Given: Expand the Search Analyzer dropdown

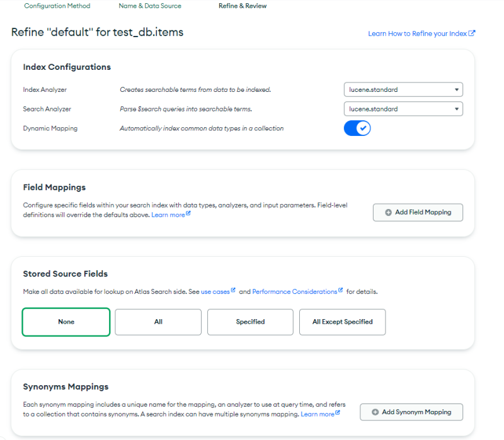Looking at the screenshot, I should click(x=403, y=109).
